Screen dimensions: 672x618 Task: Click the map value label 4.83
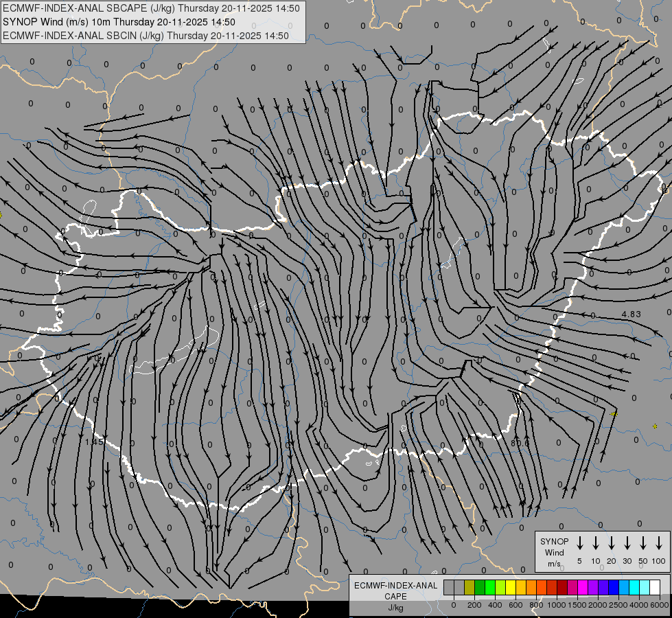632,314
